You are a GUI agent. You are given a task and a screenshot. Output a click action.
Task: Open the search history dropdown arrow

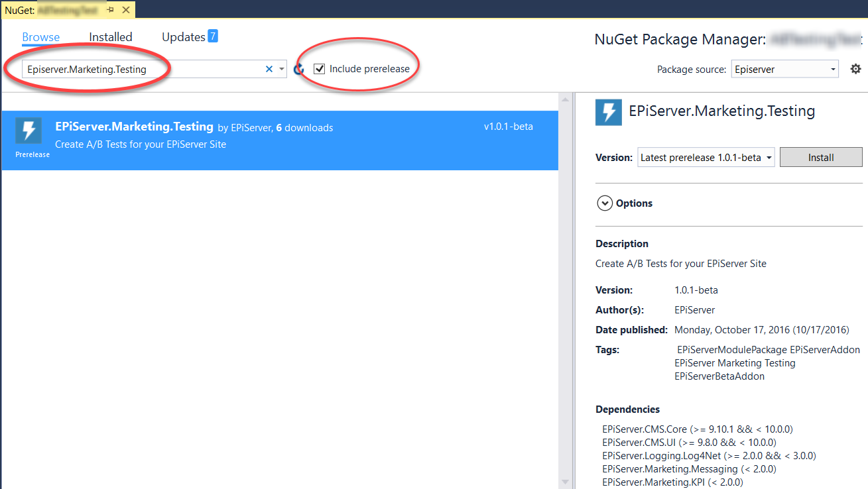[x=282, y=69]
